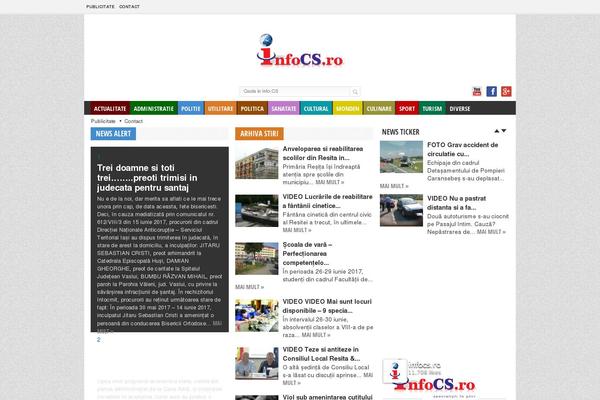Open article 'Anveloparea si reabilitarea scolilor din Resita'

pyautogui.click(x=323, y=153)
